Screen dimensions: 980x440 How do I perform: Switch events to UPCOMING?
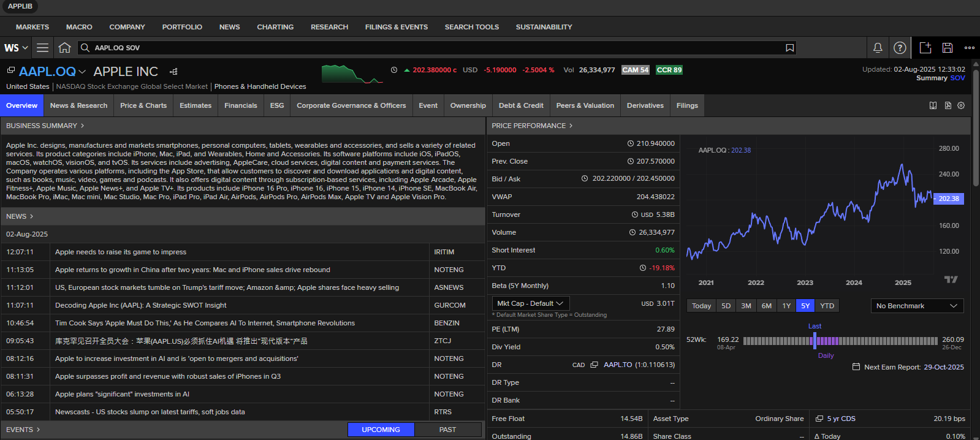tap(381, 430)
